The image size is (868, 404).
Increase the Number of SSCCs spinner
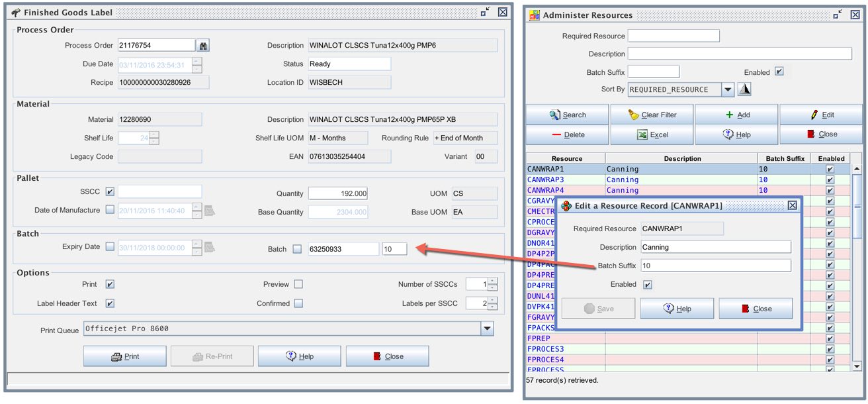pos(493,281)
